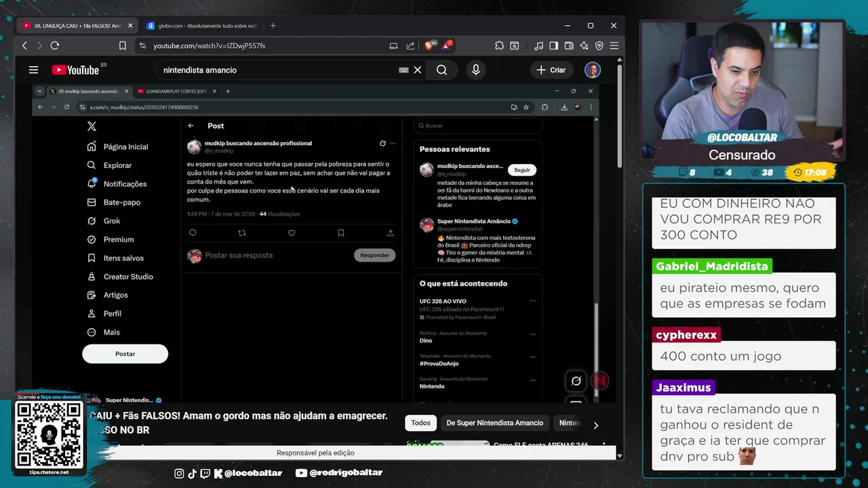The height and width of the screenshot is (488, 868).
Task: Open Bate-papo in X sidebar
Action: 114,202
